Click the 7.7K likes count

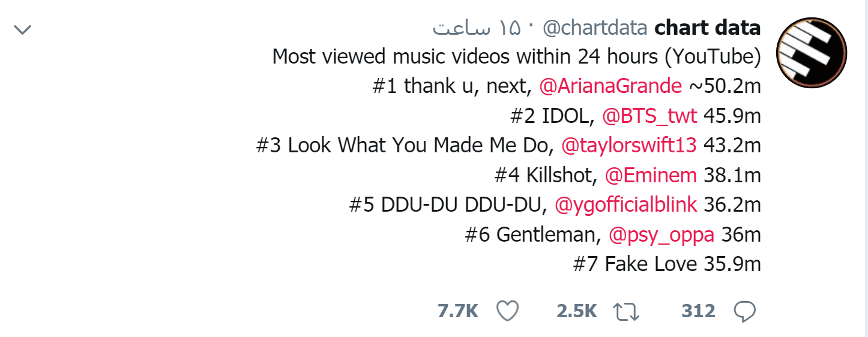tap(458, 311)
